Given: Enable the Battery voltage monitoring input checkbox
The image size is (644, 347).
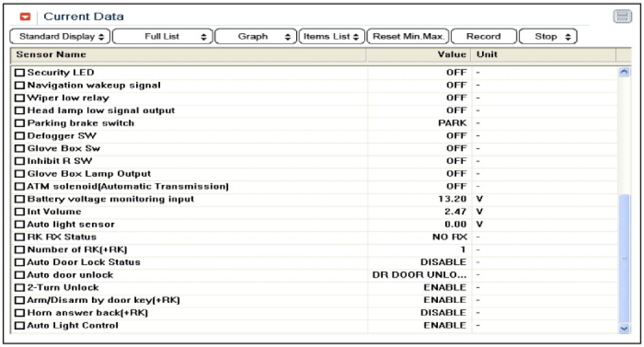Looking at the screenshot, I should point(20,199).
